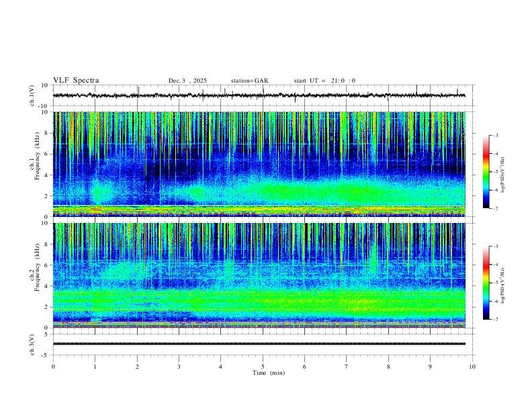Click the '-3' tick on ch.1 colorbar
The image size is (532, 411).
495,135
